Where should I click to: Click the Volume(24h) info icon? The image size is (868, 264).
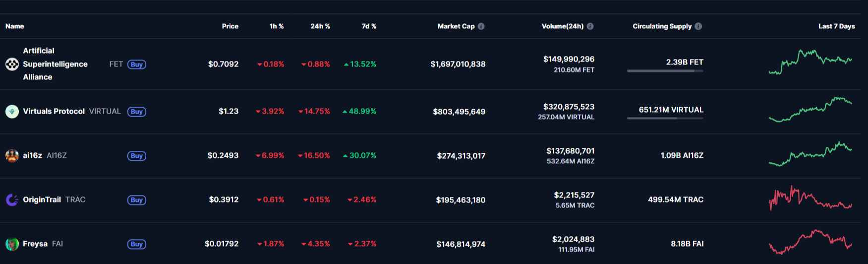[x=590, y=26]
